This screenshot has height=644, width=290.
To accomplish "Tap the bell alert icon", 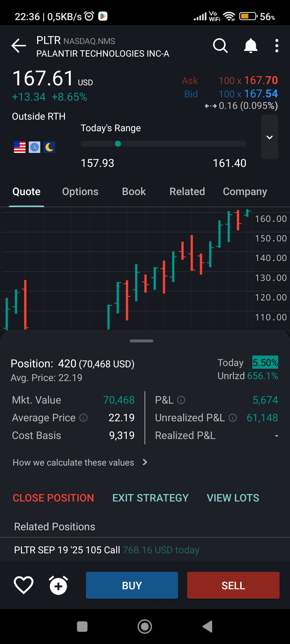I will (x=251, y=46).
